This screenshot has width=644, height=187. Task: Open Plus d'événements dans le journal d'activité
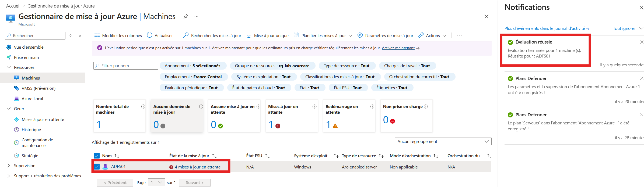click(547, 28)
